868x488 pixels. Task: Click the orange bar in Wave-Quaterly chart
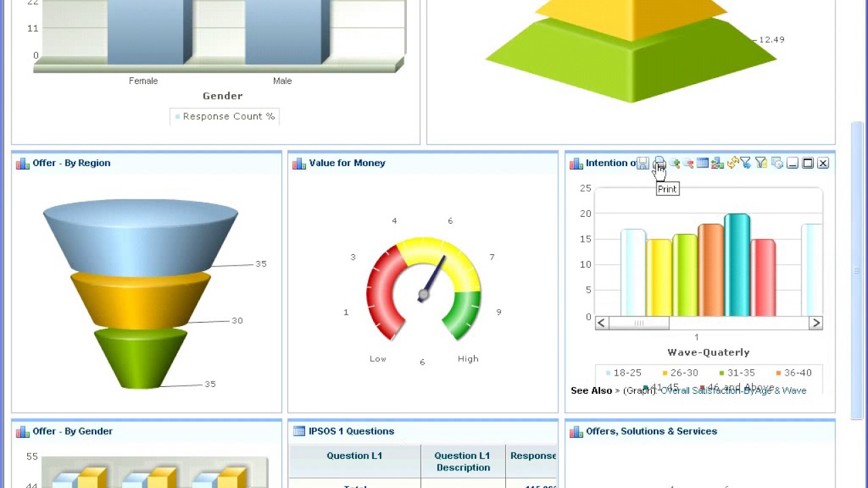click(711, 270)
